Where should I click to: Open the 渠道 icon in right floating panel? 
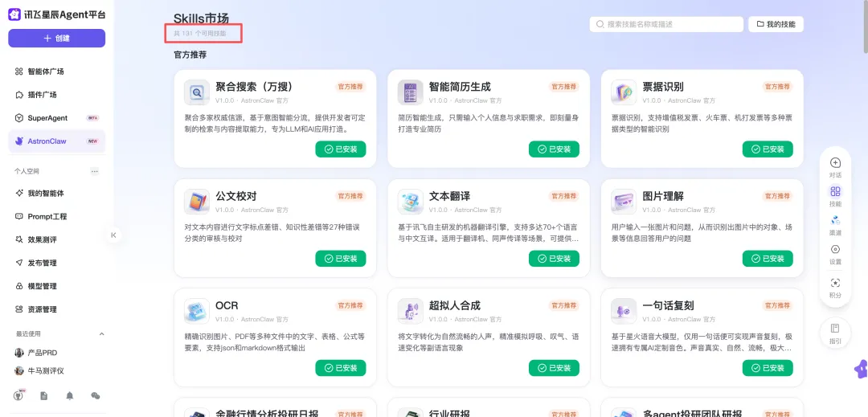835,221
